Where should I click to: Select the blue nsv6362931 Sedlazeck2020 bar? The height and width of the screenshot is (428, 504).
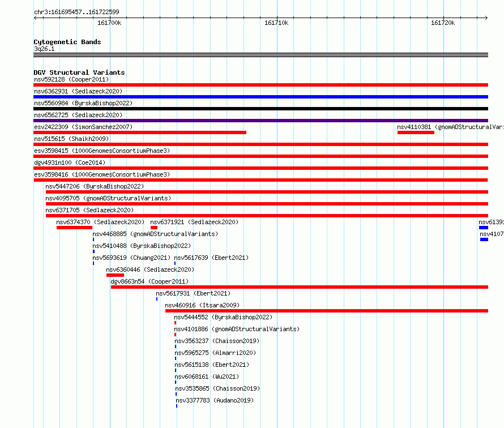point(260,97)
